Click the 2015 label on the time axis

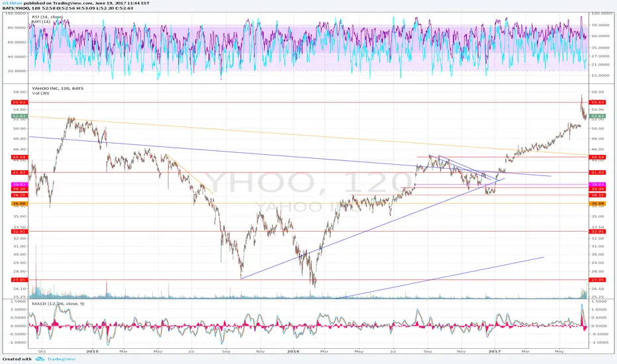pyautogui.click(x=92, y=351)
